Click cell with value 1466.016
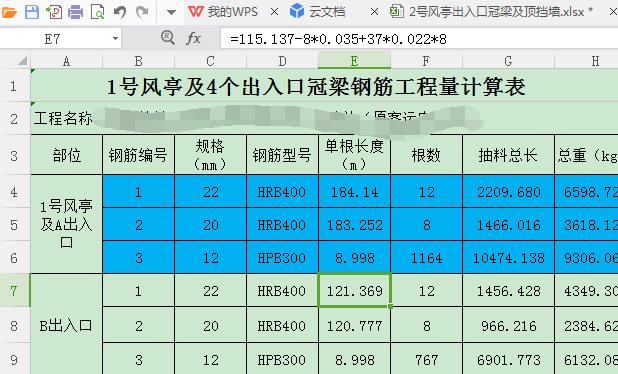The image size is (618, 374). (508, 225)
